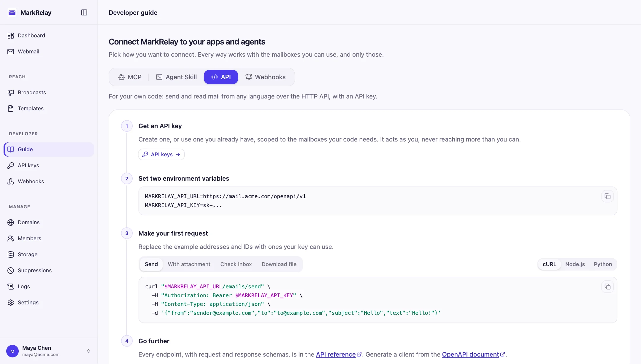Open API keys in the sidebar
The image size is (641, 364).
tap(49, 166)
